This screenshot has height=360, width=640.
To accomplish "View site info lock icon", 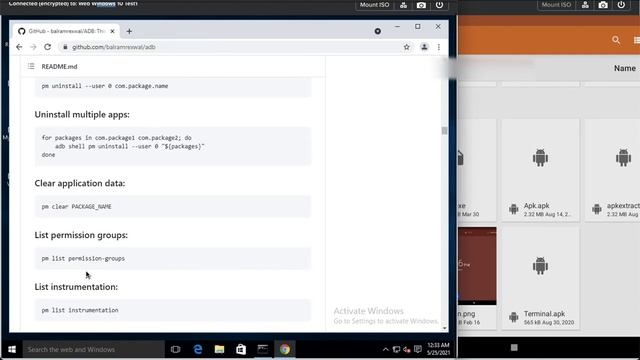I will 65,47.
